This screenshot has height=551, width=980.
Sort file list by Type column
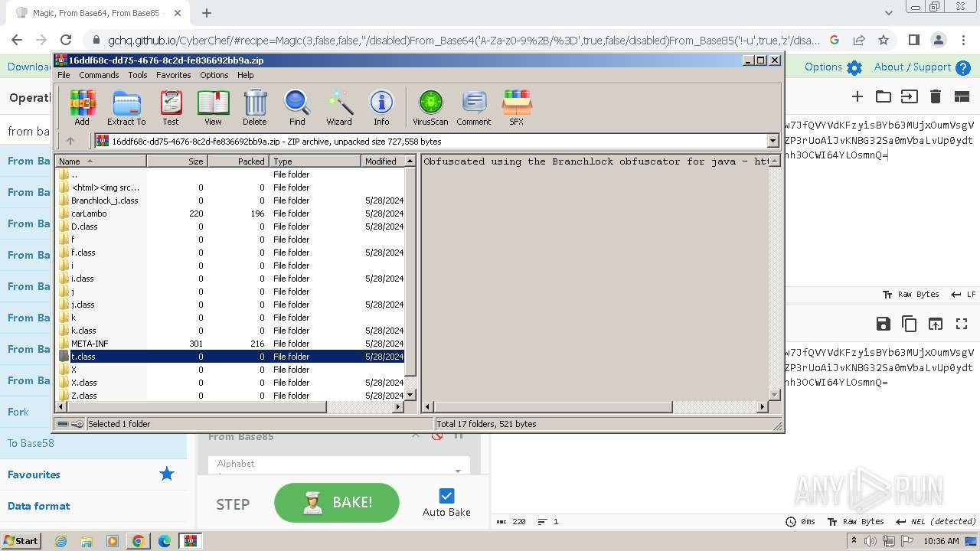[315, 161]
